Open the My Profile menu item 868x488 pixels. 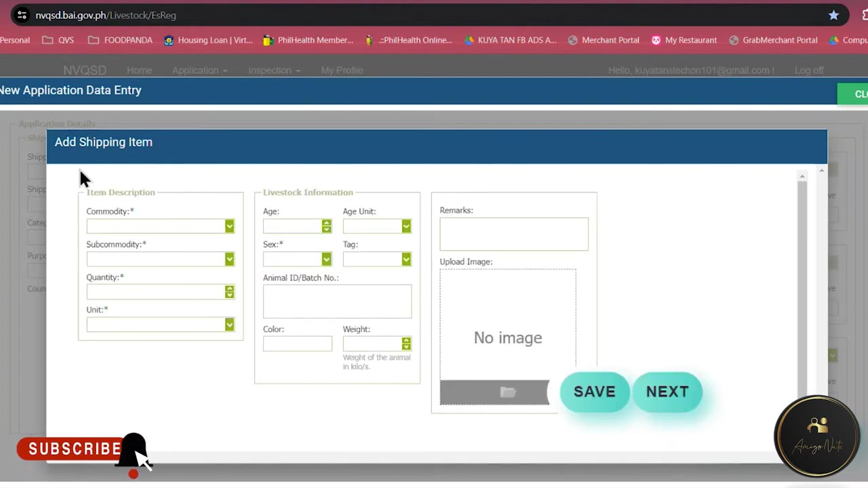click(342, 70)
